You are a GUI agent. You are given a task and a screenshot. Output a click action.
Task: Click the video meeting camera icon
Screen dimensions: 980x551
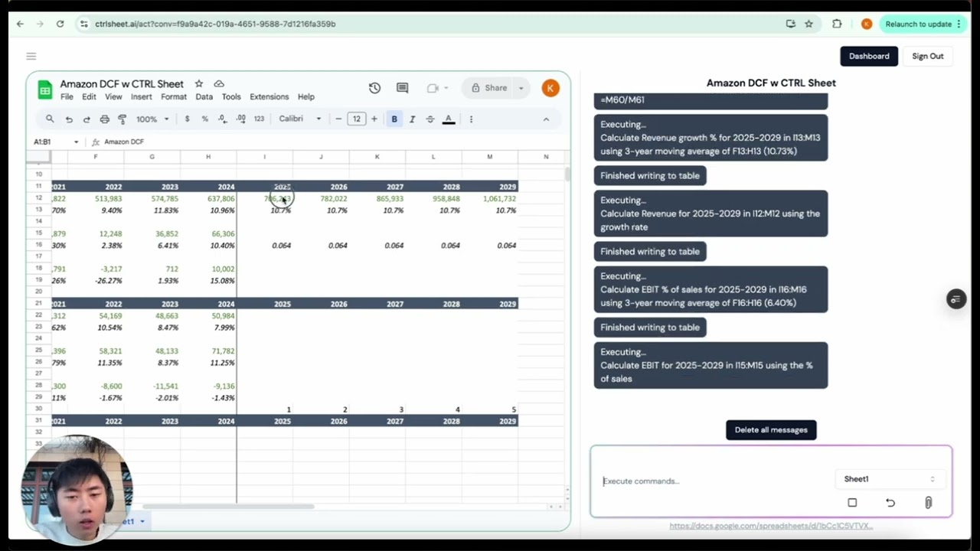coord(433,88)
